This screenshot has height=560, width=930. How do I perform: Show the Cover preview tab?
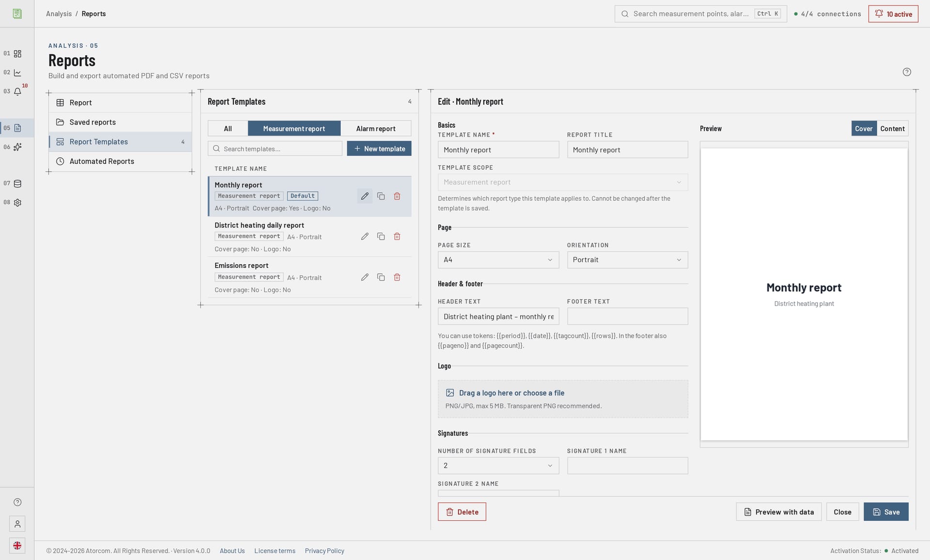tap(864, 128)
